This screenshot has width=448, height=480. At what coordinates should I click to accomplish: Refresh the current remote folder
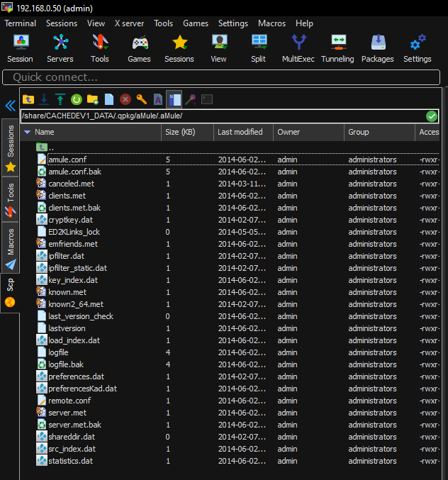coord(76,99)
